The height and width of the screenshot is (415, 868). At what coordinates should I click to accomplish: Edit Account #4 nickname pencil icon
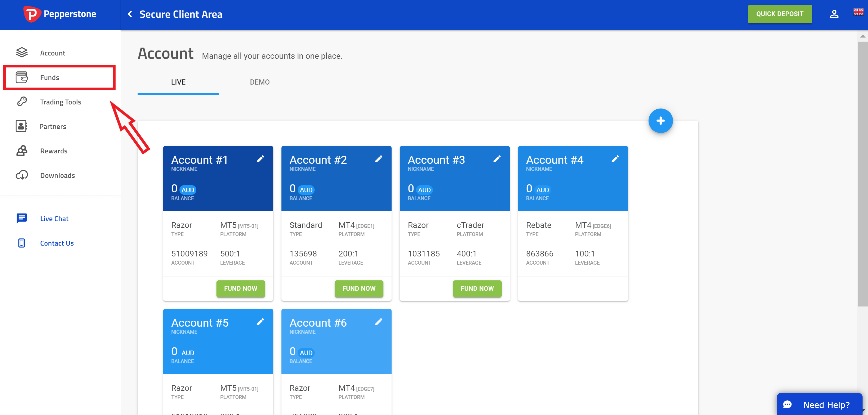click(615, 159)
